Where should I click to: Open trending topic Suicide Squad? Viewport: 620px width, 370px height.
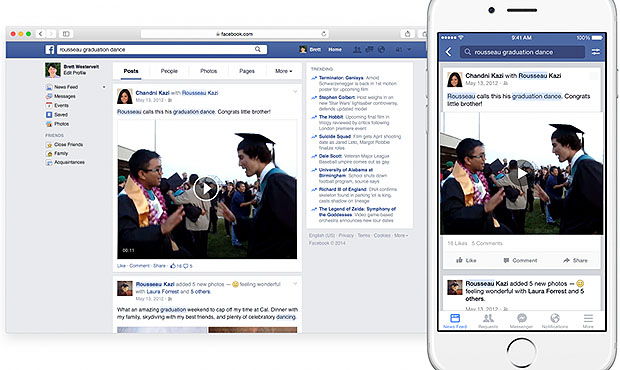335,136
